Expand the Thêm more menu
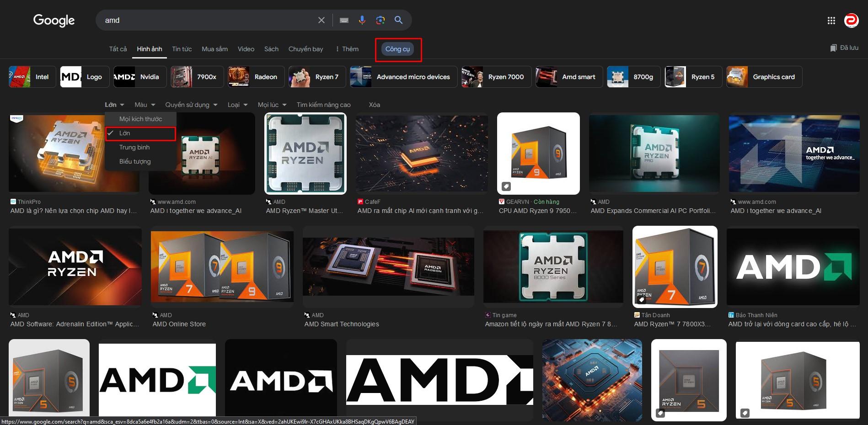The height and width of the screenshot is (425, 868). (x=347, y=49)
